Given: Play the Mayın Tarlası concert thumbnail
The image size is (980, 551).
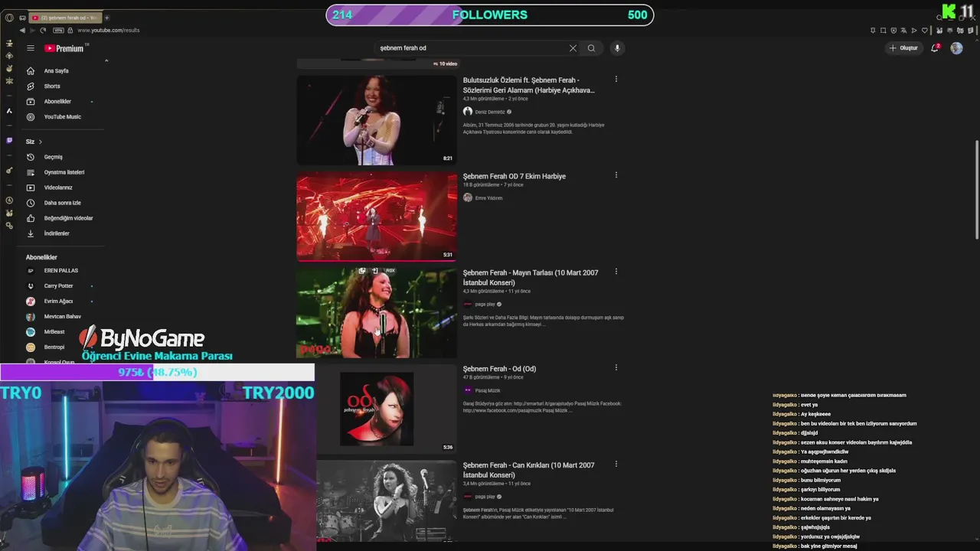Looking at the screenshot, I should pos(377,312).
